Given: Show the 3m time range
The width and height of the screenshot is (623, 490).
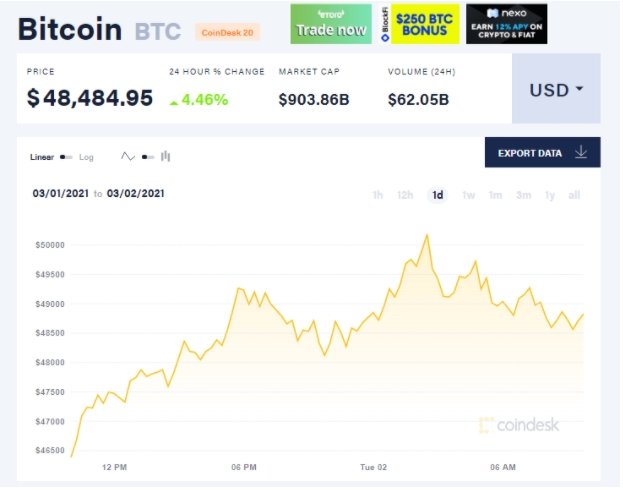Looking at the screenshot, I should click(523, 195).
